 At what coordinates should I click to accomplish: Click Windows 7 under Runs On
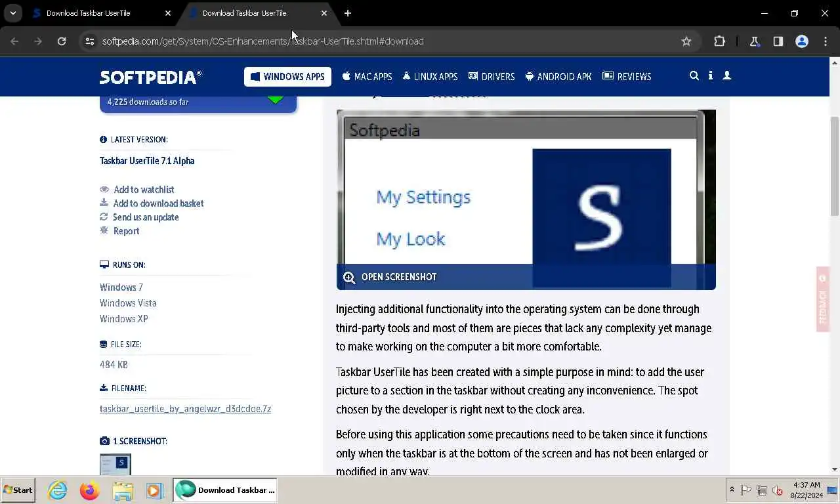point(121,287)
